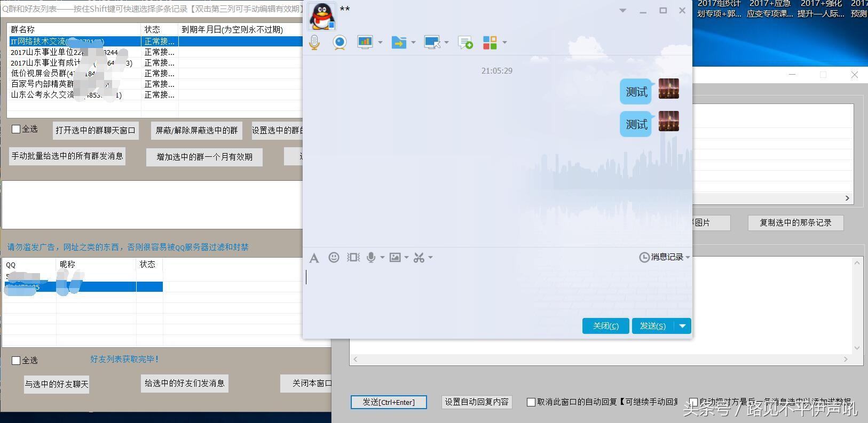Screen dimensions: 868x423
Task: Open remote desktop control icon
Action: [x=432, y=42]
